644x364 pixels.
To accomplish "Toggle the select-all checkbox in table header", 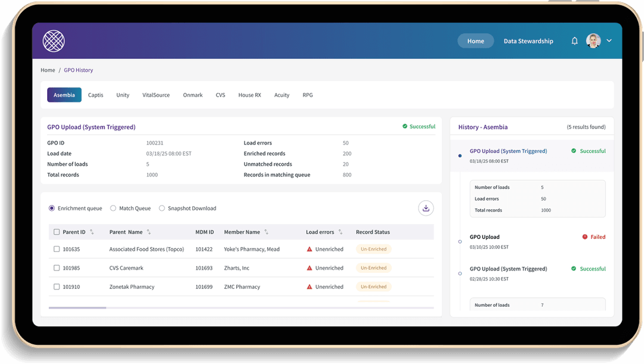I will (57, 232).
